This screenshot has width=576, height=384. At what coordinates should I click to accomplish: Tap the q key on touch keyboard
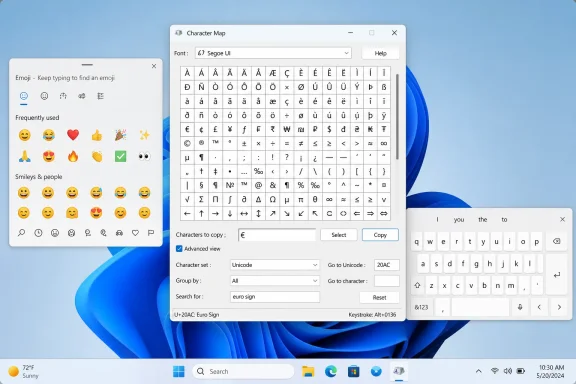pyautogui.click(x=417, y=242)
